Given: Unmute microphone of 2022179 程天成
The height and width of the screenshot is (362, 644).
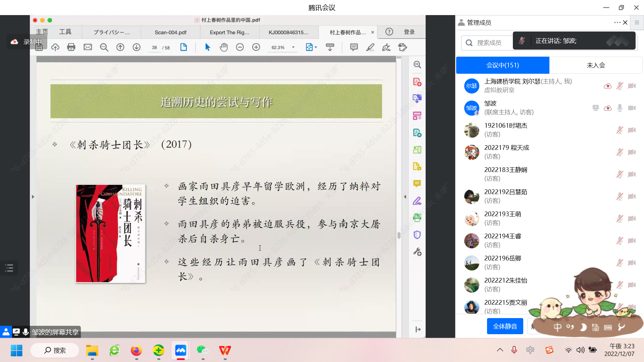Looking at the screenshot, I should pos(620,152).
